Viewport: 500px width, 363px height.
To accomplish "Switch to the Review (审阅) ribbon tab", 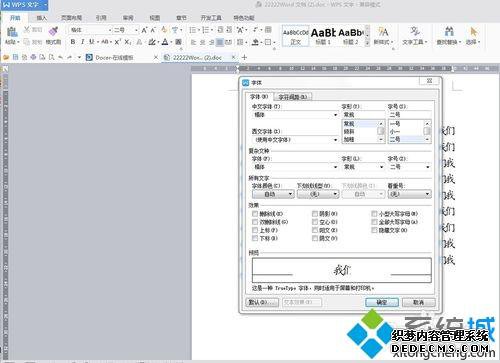I will point(128,18).
